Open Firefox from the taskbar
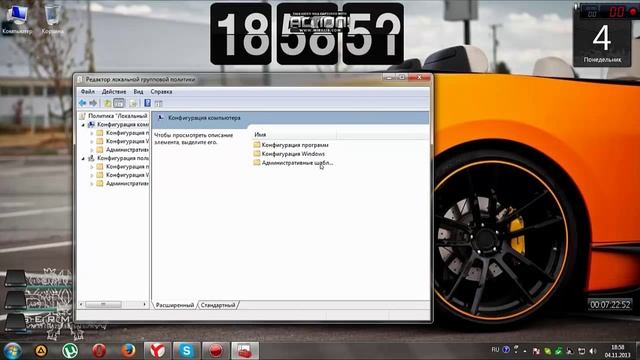The image size is (640, 360). [128, 351]
